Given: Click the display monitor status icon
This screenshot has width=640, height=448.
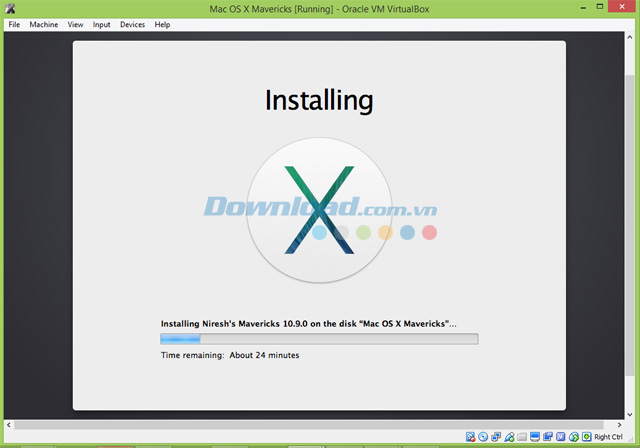Looking at the screenshot, I should [535, 437].
